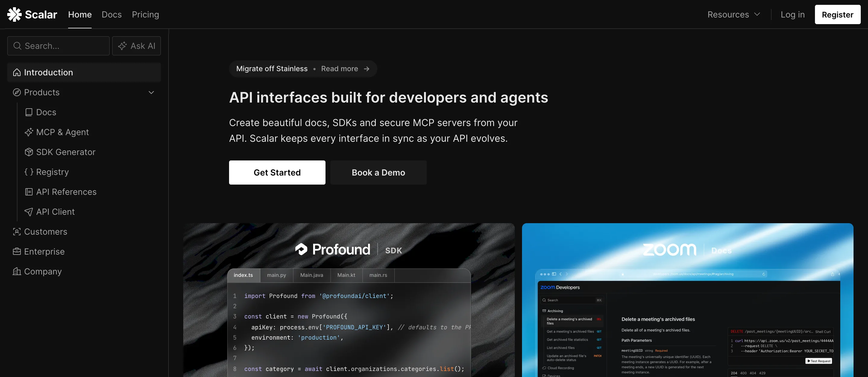Click the Enterprise briefcase icon

(x=17, y=252)
